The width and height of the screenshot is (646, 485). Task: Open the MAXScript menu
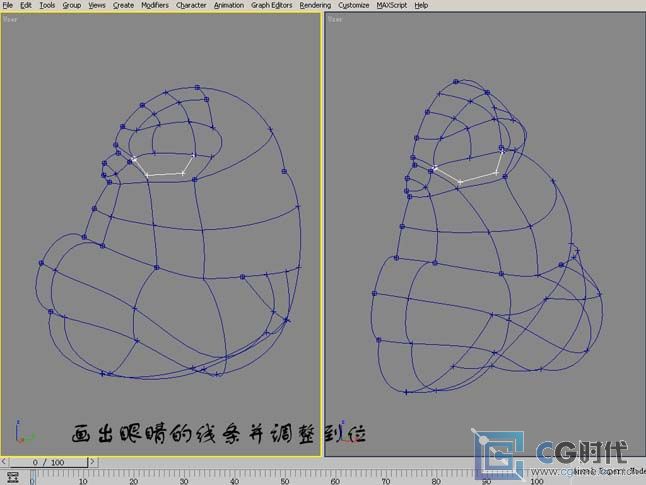[x=392, y=5]
